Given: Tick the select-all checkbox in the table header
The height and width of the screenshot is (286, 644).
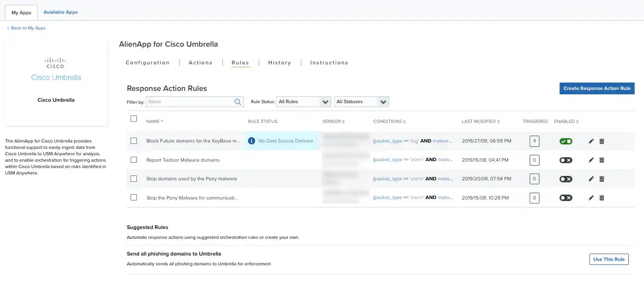Looking at the screenshot, I should 134,118.
